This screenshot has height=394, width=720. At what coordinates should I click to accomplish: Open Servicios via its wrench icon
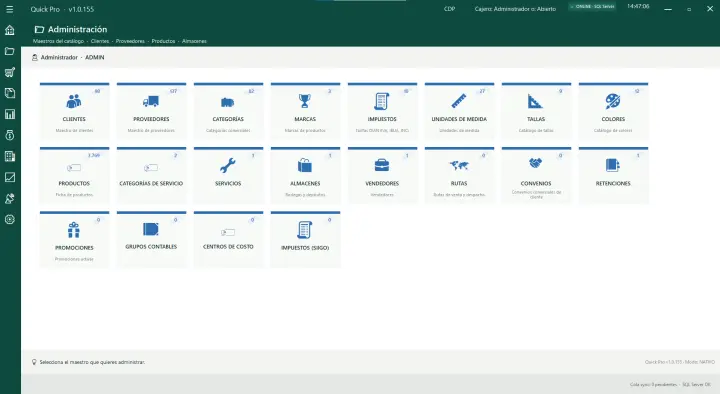(x=228, y=165)
